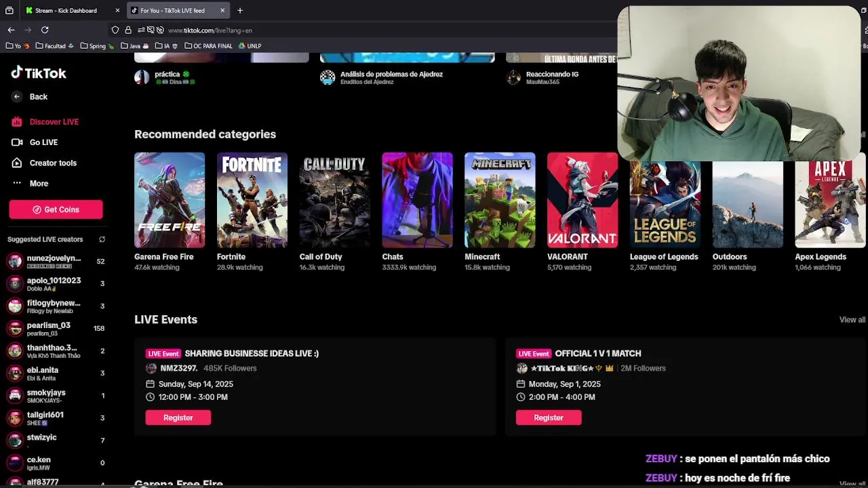Screen dimensions: 868x488
Task: Open tracking protection shield icon
Action: pyautogui.click(x=115, y=30)
